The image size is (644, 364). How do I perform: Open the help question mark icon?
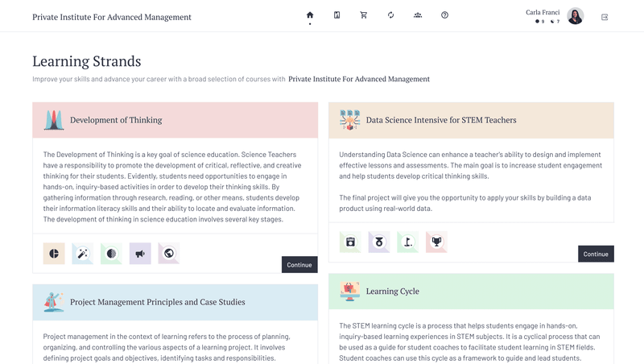444,15
